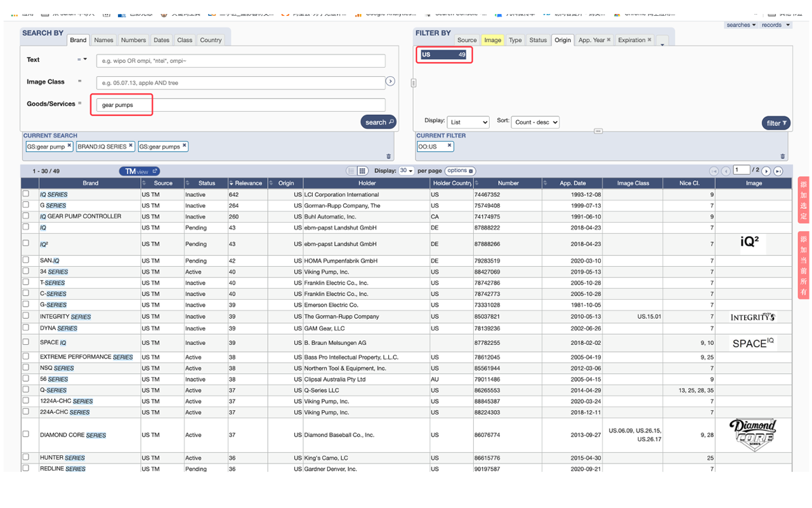This screenshot has height=508, width=812.
Task: Jump to last results page
Action: pyautogui.click(x=778, y=171)
